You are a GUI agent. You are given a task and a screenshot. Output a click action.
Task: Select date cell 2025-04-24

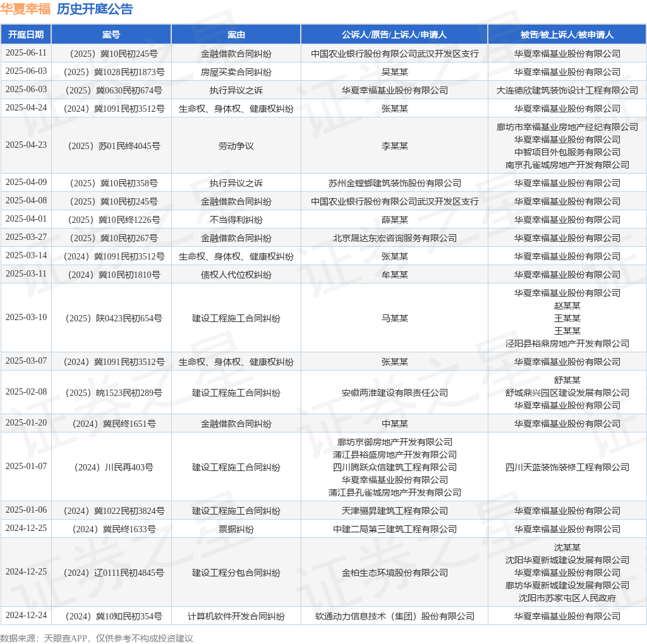tap(26, 108)
